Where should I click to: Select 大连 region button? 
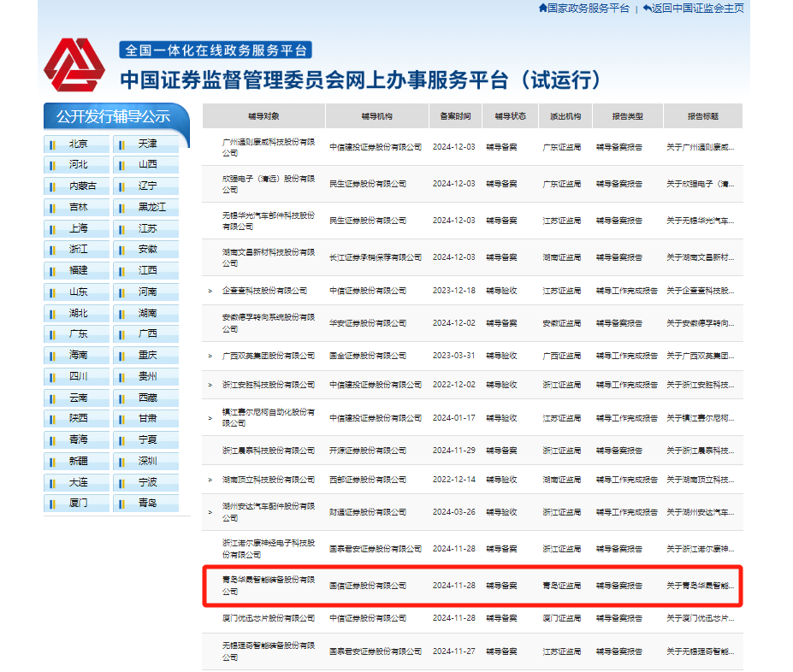tap(76, 482)
